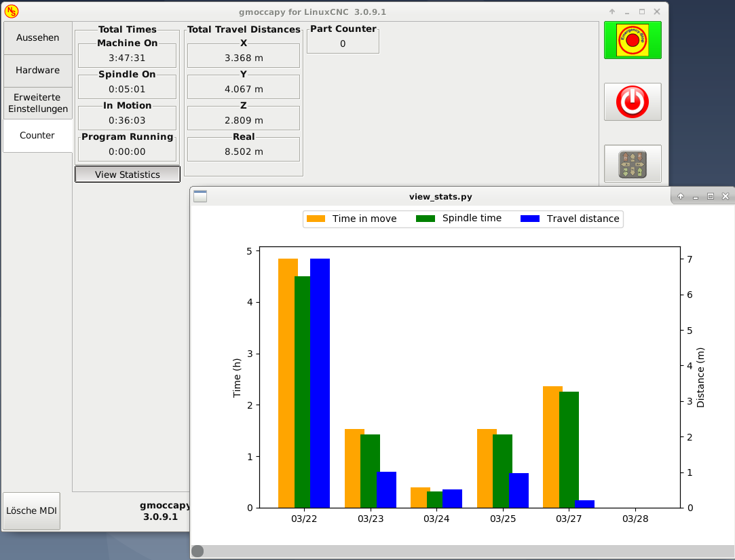Maximize the gmoccapy main window
Viewport: 735px width, 560px height.
click(x=642, y=12)
